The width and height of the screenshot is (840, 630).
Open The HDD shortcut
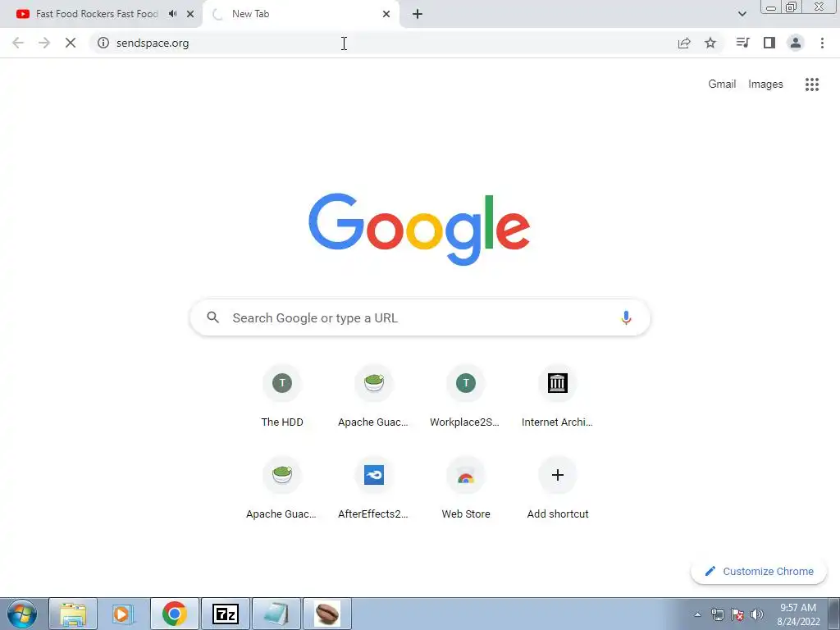(x=282, y=396)
